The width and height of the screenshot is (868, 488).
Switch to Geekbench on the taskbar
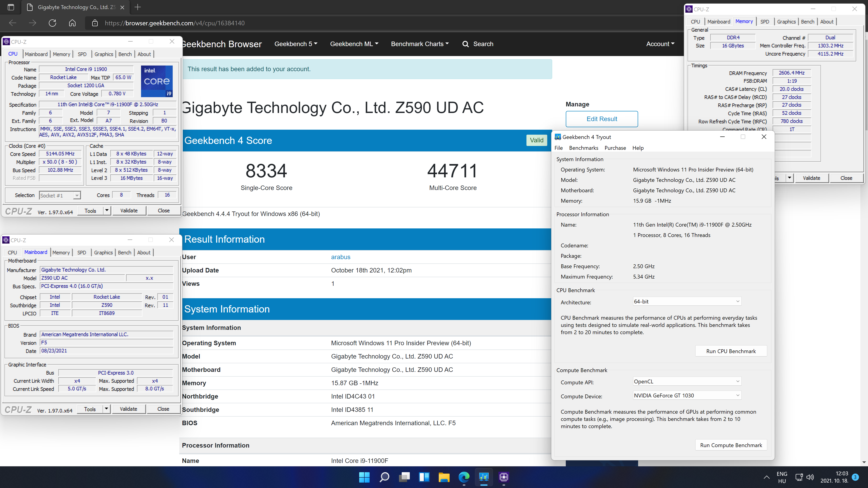[484, 477]
